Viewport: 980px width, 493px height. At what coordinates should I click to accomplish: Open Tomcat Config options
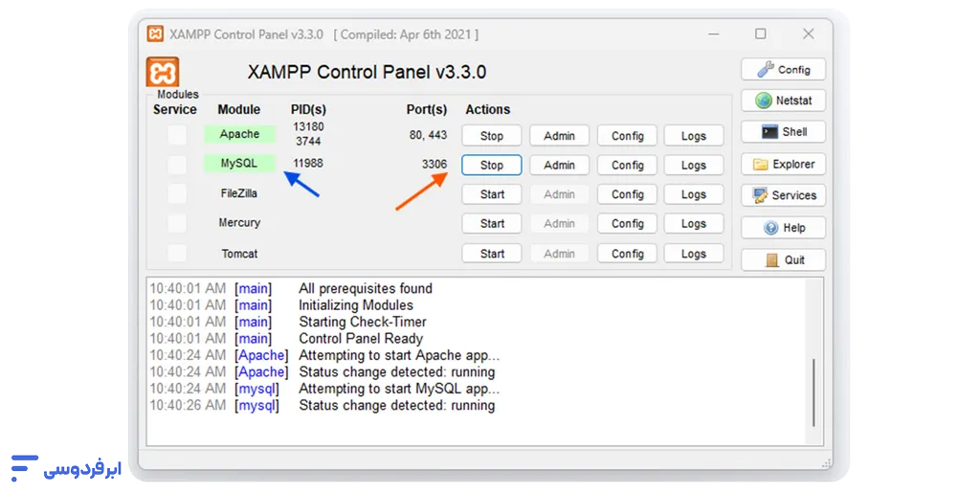(x=628, y=254)
